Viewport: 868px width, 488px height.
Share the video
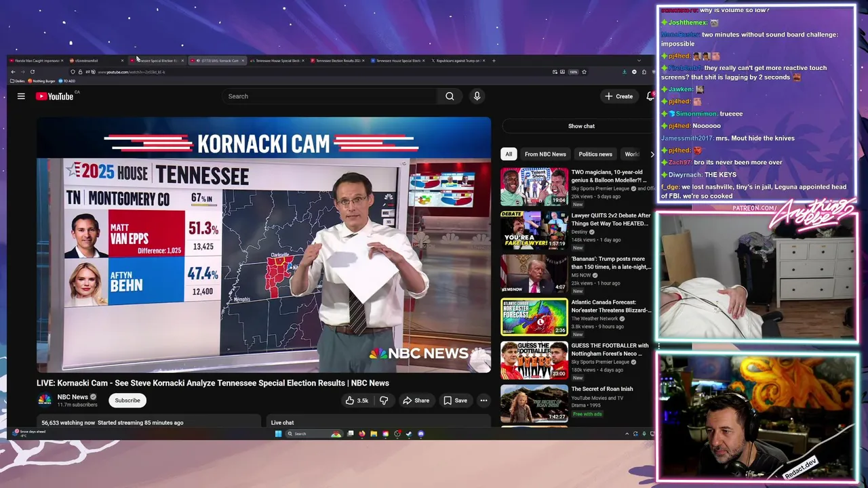[416, 401]
